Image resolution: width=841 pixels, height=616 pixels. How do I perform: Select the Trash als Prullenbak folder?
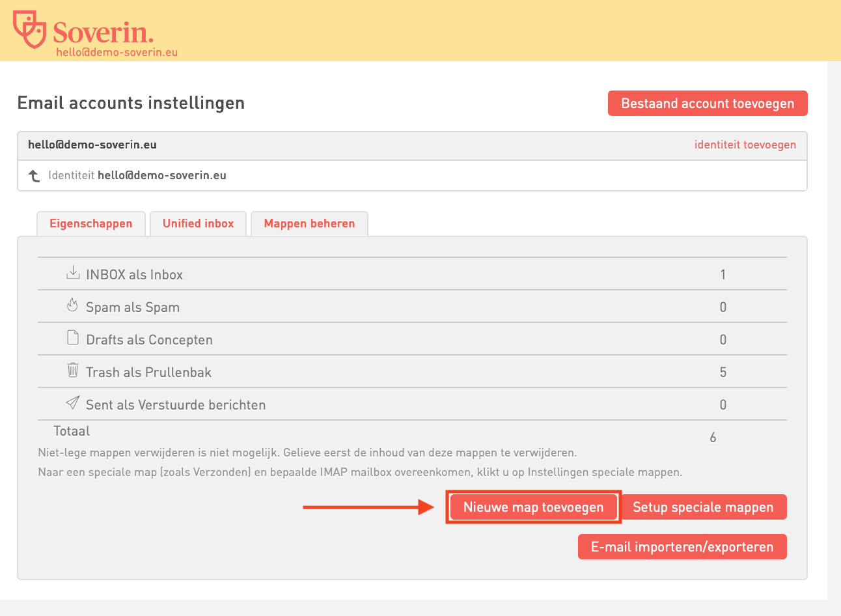[148, 372]
